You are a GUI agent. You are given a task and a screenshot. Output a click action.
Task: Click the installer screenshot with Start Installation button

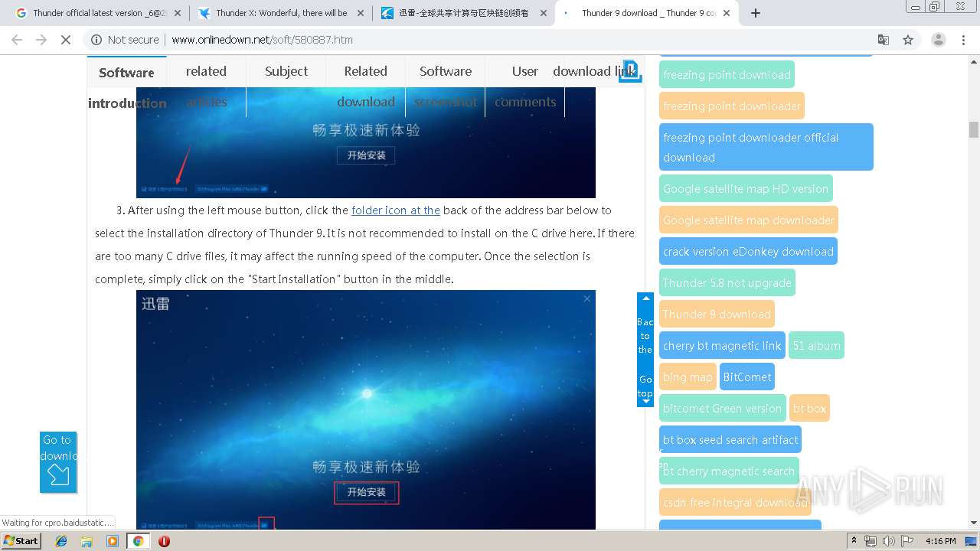pos(366,409)
